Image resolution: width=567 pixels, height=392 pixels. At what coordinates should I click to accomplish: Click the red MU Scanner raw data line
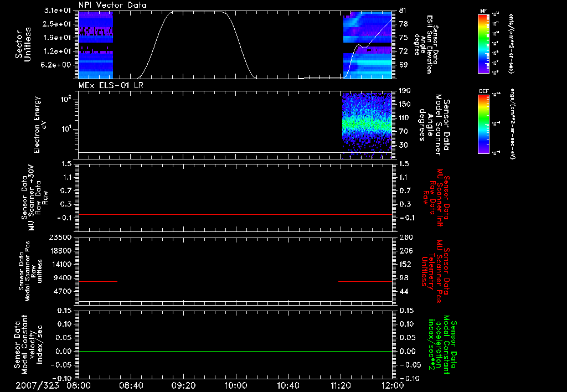pyautogui.click(x=235, y=214)
